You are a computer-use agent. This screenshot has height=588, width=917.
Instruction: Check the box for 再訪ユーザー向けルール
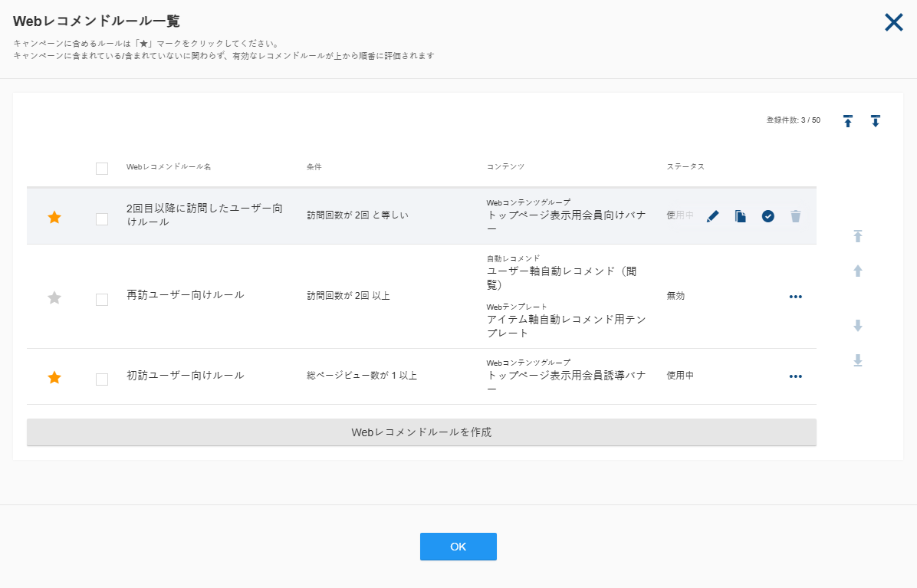102,299
